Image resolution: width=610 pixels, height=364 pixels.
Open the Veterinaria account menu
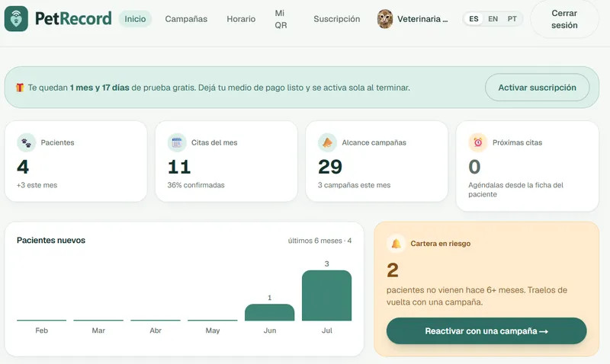pos(413,18)
